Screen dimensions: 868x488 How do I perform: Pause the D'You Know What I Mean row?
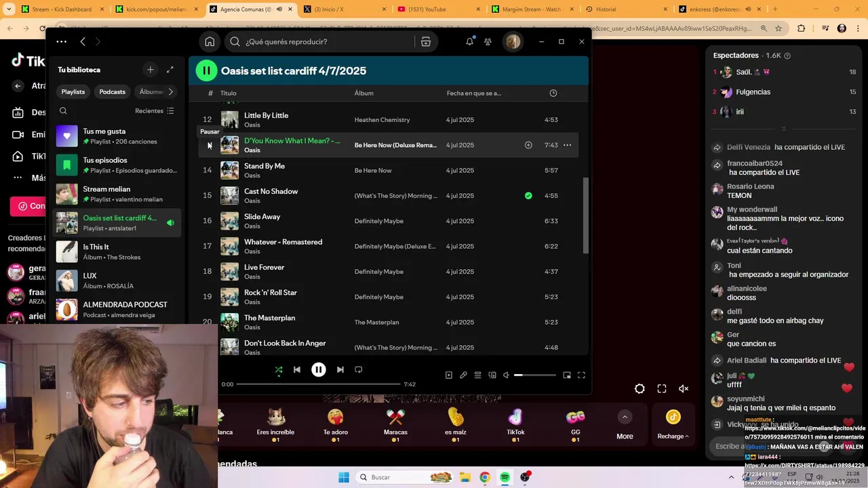click(x=208, y=145)
